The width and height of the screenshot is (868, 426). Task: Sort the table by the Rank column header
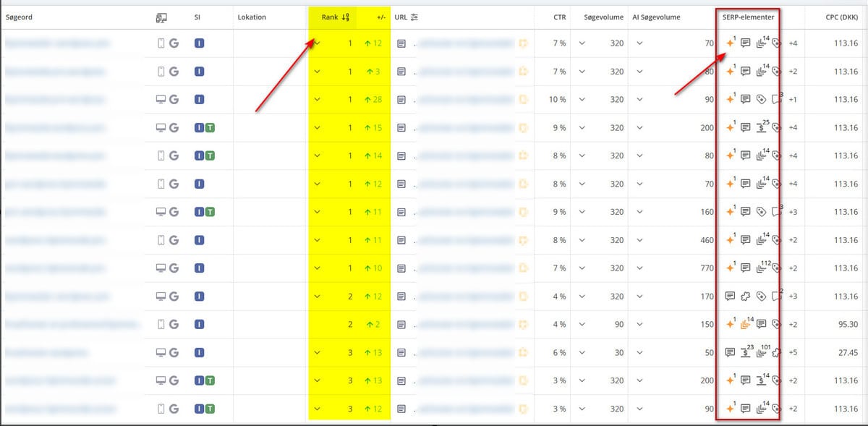pos(336,17)
